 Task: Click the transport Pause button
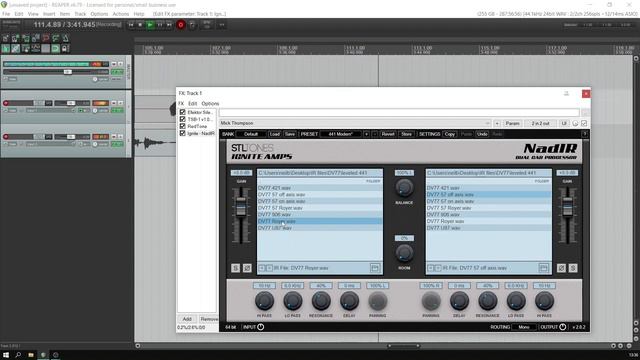(x=160, y=25)
